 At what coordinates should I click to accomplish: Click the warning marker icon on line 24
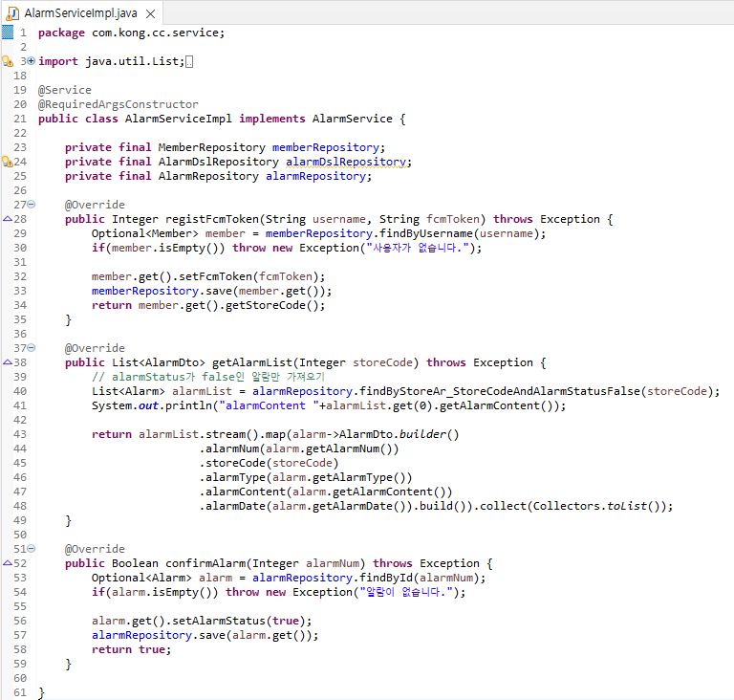click(8, 162)
